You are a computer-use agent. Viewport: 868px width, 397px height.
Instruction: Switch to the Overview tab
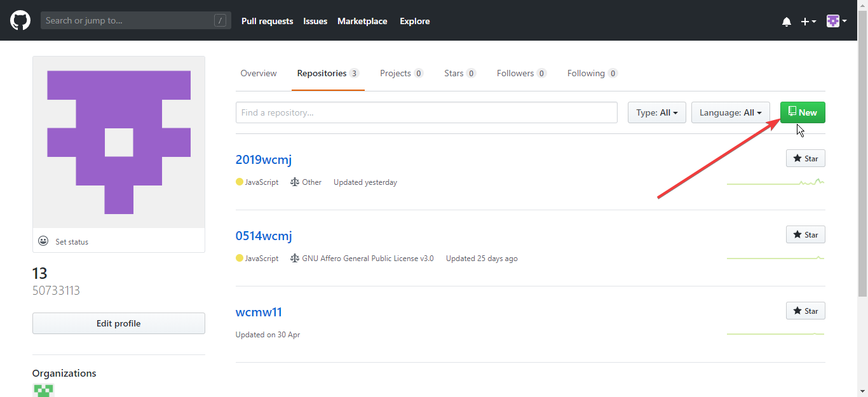pyautogui.click(x=259, y=73)
